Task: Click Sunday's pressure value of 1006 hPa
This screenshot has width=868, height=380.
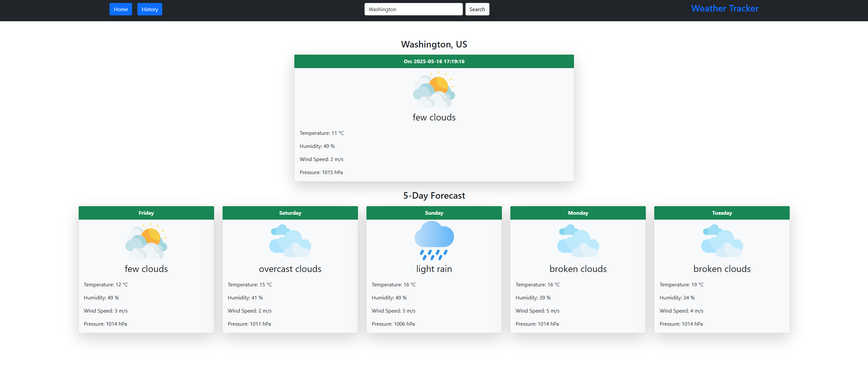Action: tap(393, 323)
